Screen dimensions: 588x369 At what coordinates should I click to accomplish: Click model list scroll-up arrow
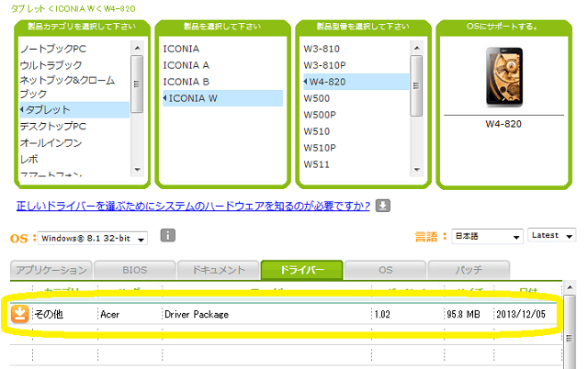[x=416, y=48]
